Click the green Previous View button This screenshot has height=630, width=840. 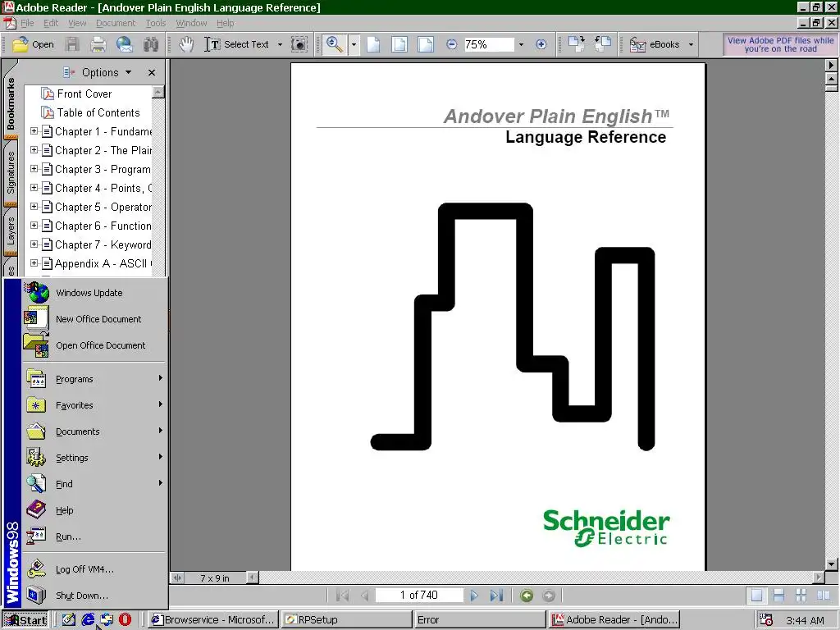tap(527, 596)
